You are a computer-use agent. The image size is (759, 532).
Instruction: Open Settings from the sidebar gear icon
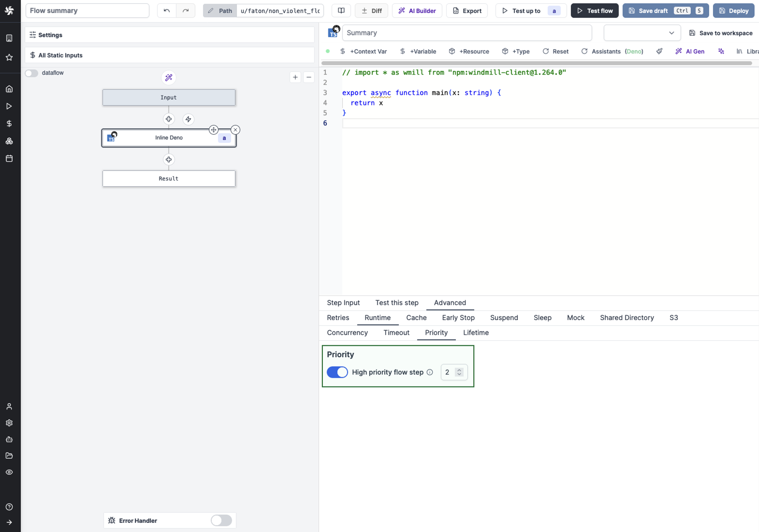pos(9,423)
